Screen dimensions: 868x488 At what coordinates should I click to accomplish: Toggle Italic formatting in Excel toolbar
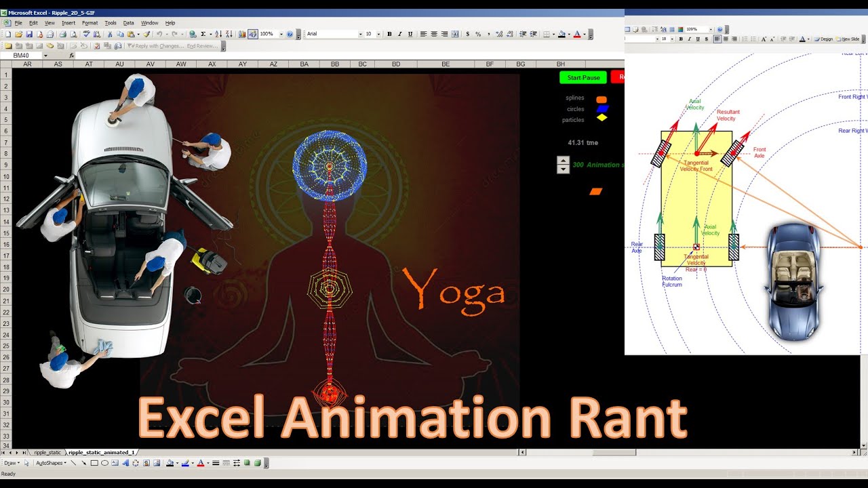(x=399, y=34)
